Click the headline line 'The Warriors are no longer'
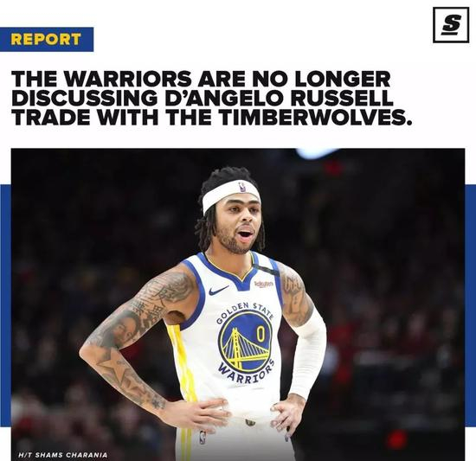Screen dimensions: 476x461 pos(201,79)
